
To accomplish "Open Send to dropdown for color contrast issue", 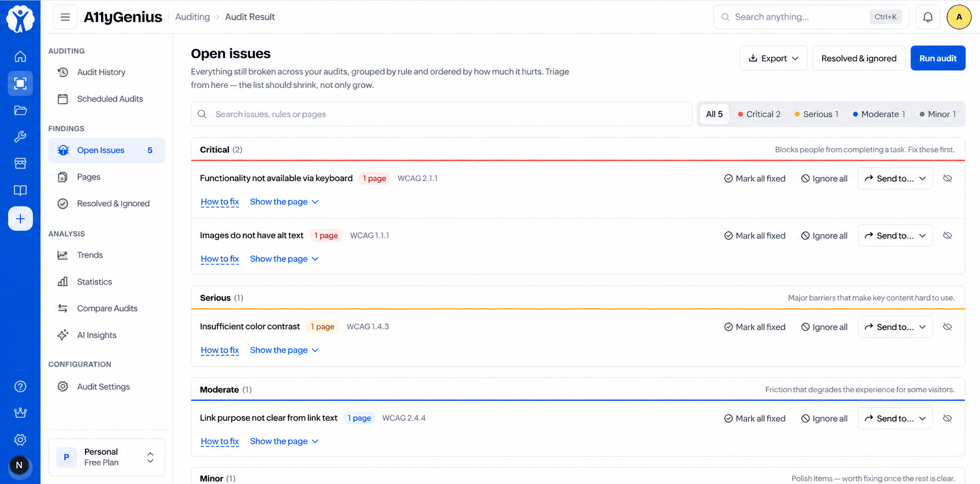I will [x=895, y=327].
